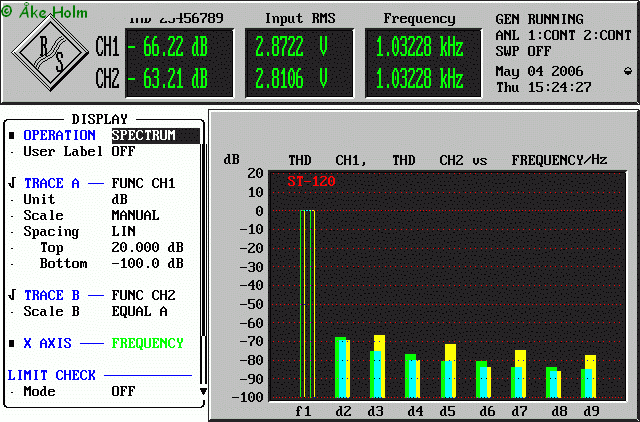Select the Unit dB field
The image size is (640, 422).
coord(120,199)
